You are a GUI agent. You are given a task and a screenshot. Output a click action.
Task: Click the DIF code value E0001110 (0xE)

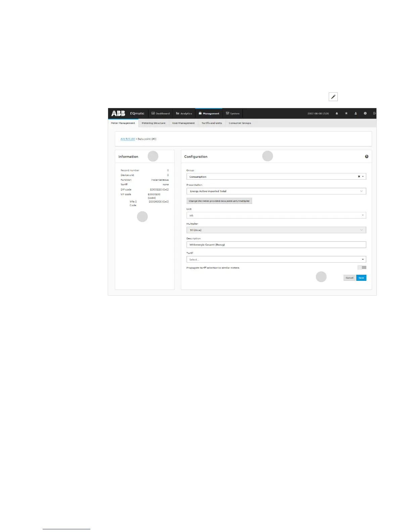coord(159,189)
